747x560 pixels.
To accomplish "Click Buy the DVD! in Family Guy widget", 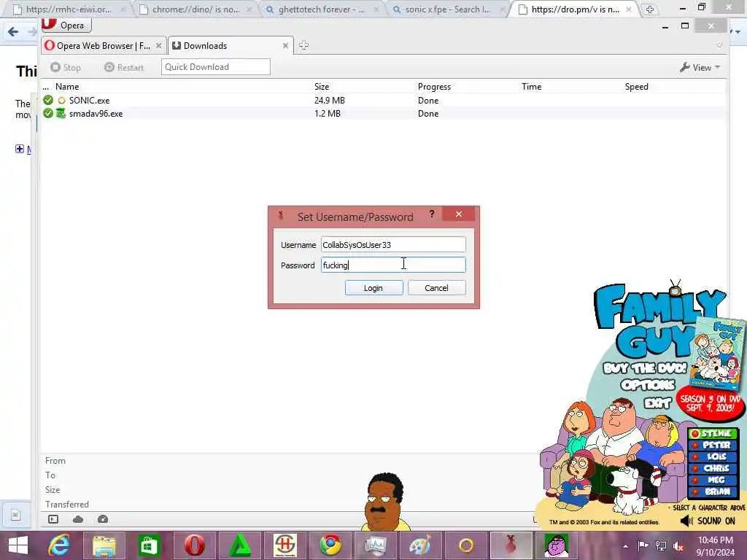I will click(x=645, y=368).
